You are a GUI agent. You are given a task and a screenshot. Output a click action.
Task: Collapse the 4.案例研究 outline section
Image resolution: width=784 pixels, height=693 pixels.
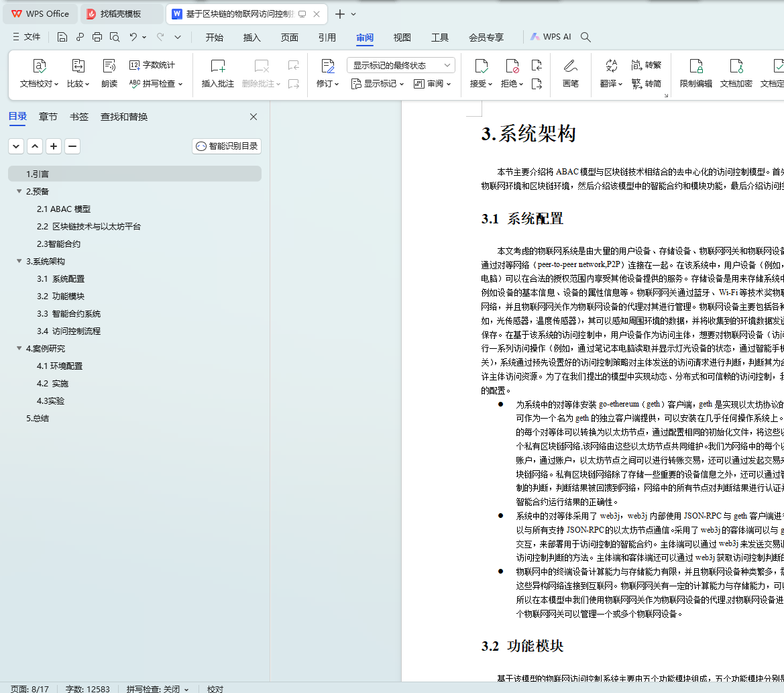[x=19, y=348]
